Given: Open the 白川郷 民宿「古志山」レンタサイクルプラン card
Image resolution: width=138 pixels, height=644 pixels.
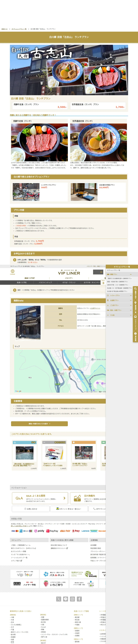Looking at the screenshot, I should tap(84, 455).
